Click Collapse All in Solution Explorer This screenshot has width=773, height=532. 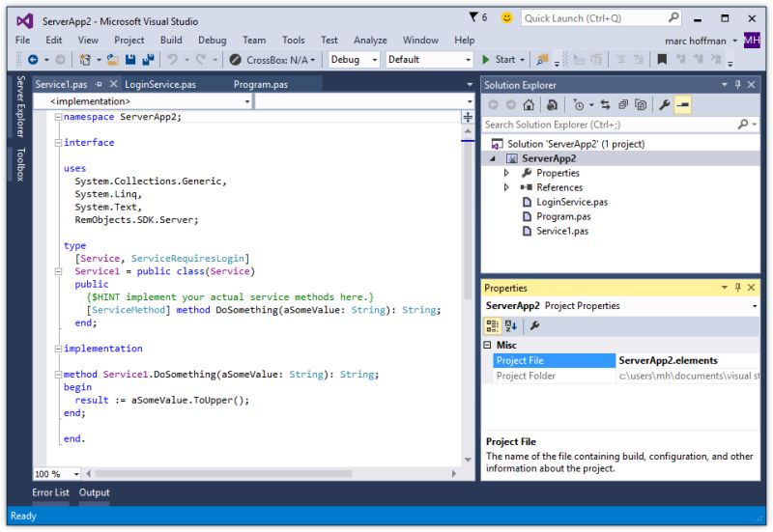623,104
